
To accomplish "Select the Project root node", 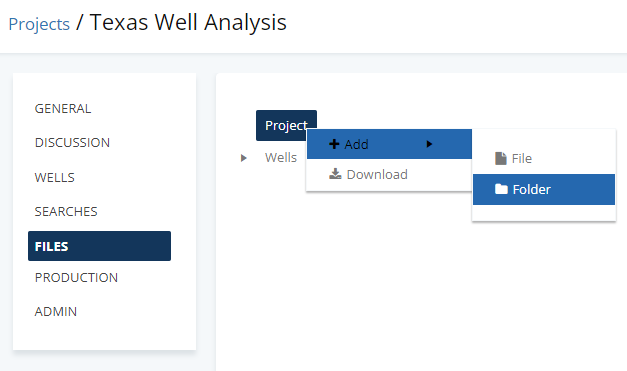I will (286, 125).
